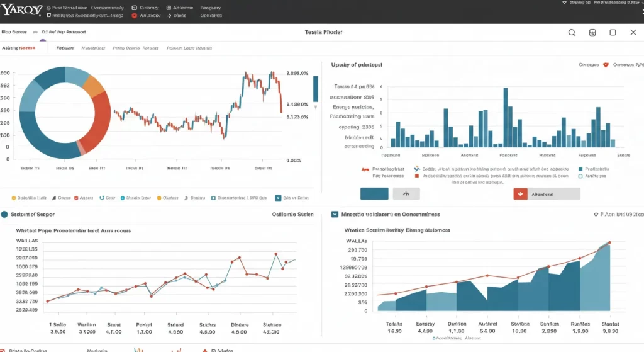
Task: Switch to the last 'Romum Loay' tab
Action: (x=189, y=48)
